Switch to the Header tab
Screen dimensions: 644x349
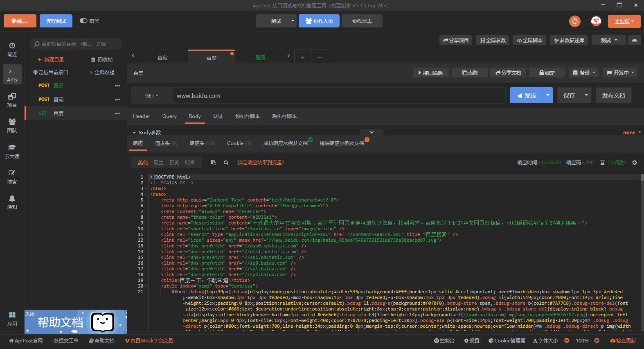[142, 116]
